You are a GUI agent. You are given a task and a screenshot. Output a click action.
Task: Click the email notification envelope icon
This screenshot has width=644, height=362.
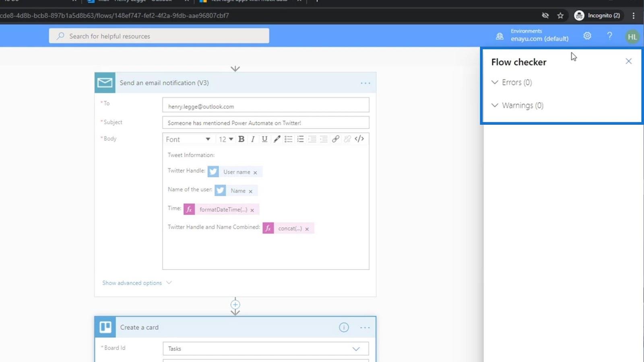pos(105,82)
